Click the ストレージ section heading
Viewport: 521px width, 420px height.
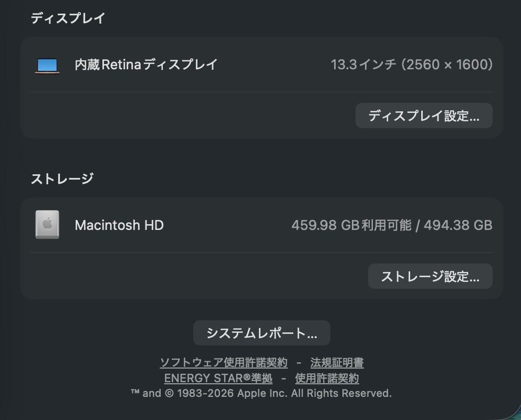tap(62, 179)
